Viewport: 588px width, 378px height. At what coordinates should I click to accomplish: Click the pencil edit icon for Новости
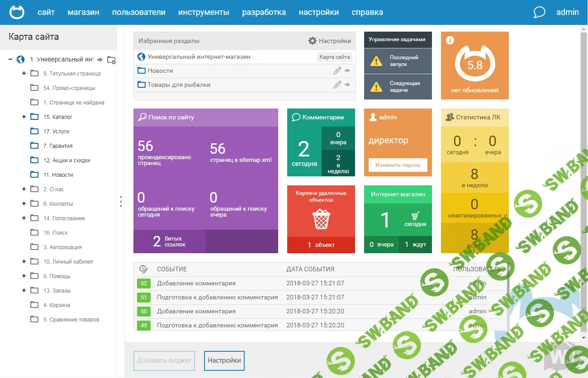coord(337,71)
